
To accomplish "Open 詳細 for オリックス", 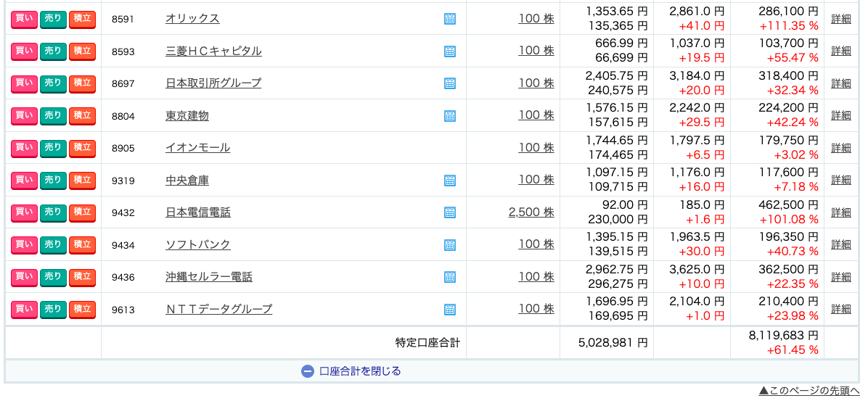I will [841, 19].
